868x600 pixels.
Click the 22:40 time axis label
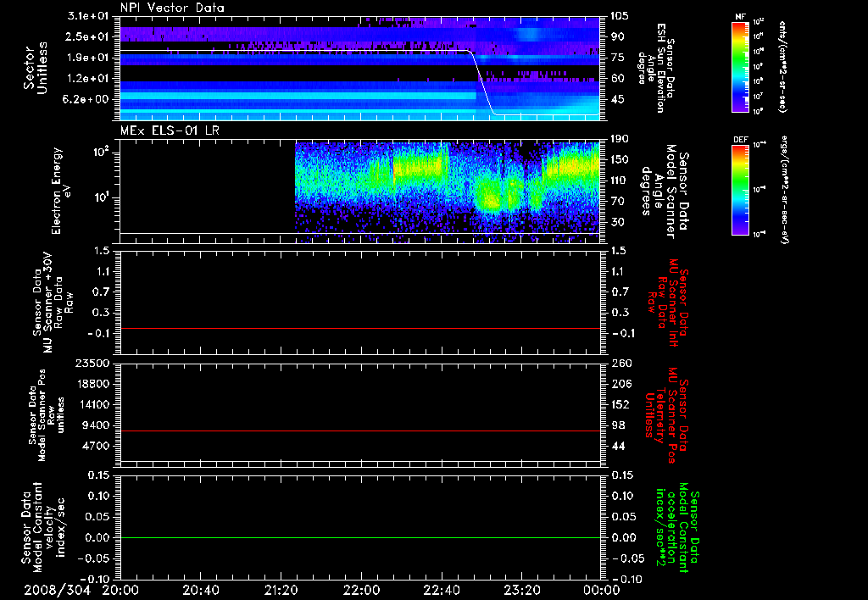pos(441,590)
